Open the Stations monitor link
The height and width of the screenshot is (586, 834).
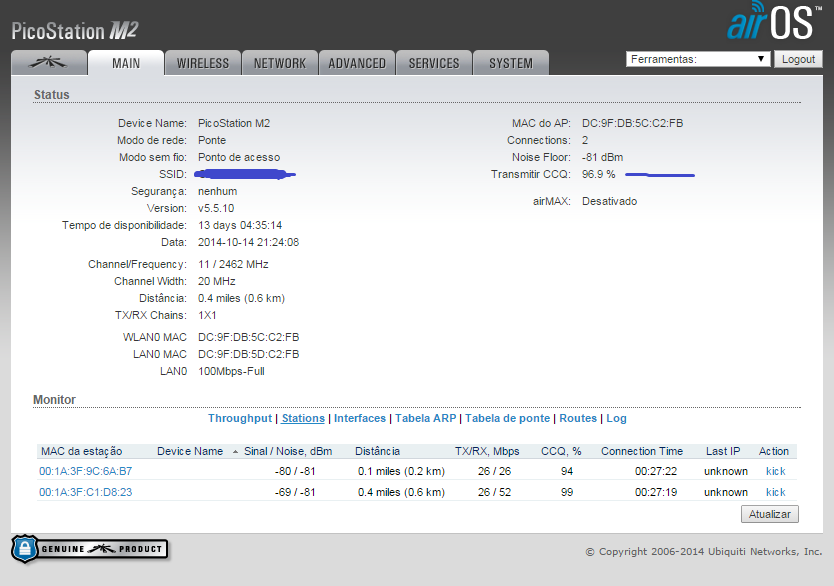click(x=303, y=418)
